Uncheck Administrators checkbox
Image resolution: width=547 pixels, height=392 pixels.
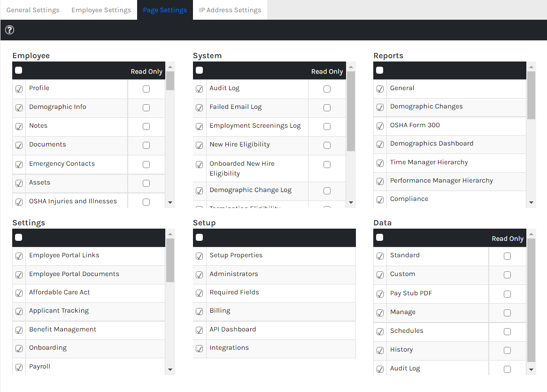(x=200, y=275)
